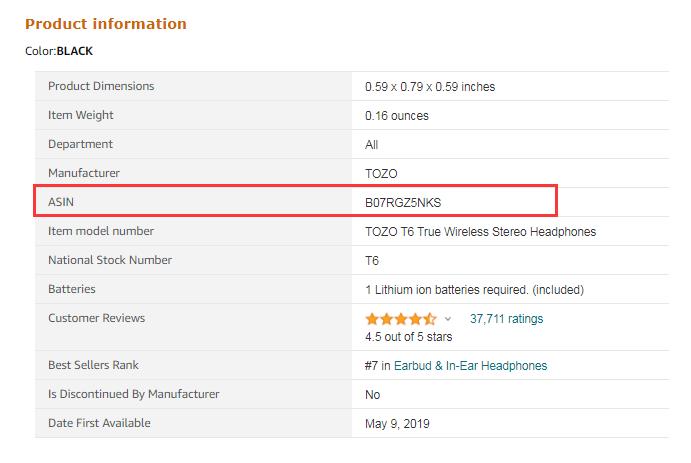Image resolution: width=691 pixels, height=463 pixels.
Task: Click the TOZO T6 model number text
Action: point(480,232)
